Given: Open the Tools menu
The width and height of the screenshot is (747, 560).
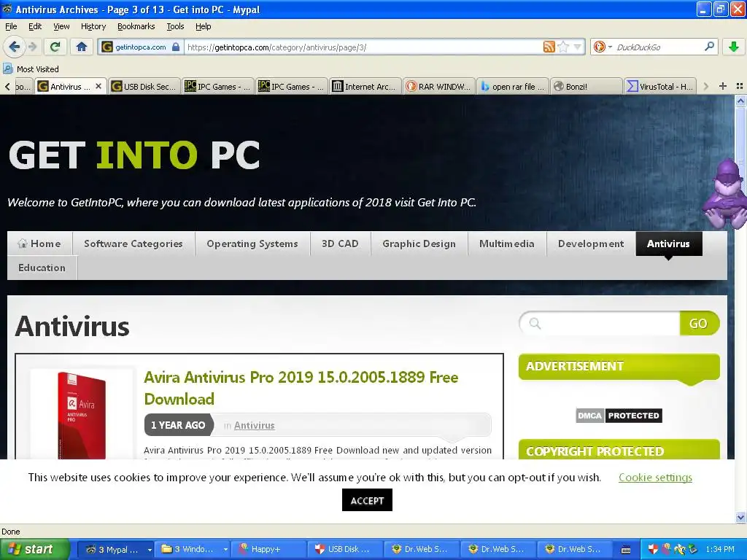Looking at the screenshot, I should coord(175,26).
